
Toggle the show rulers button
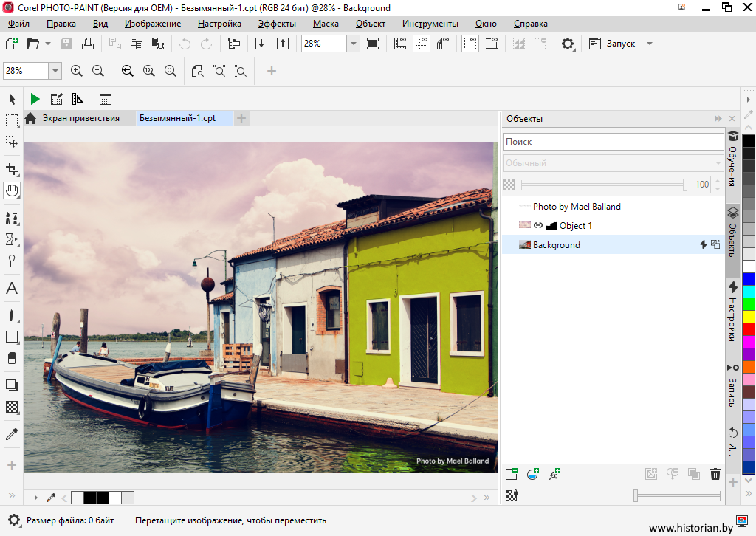(x=400, y=44)
